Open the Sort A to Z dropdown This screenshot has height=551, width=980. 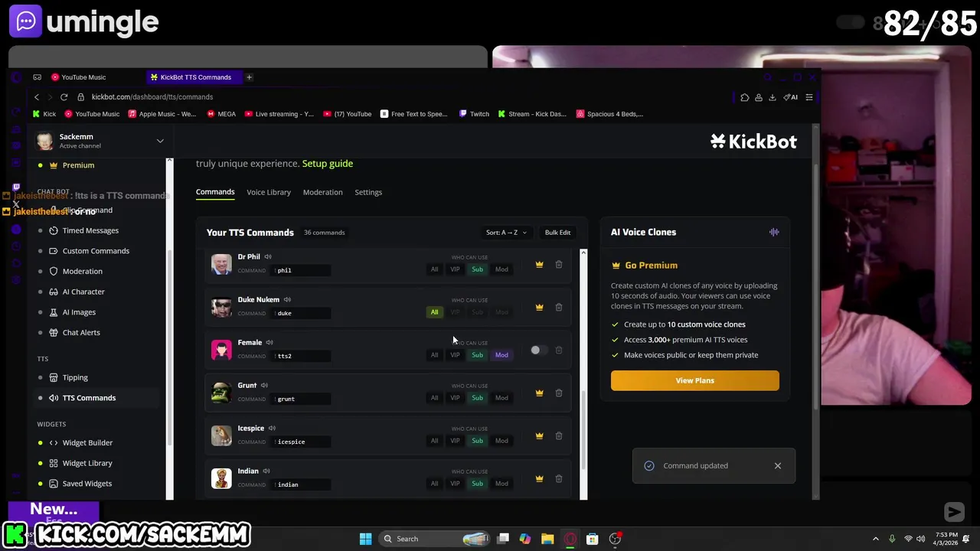[506, 233]
